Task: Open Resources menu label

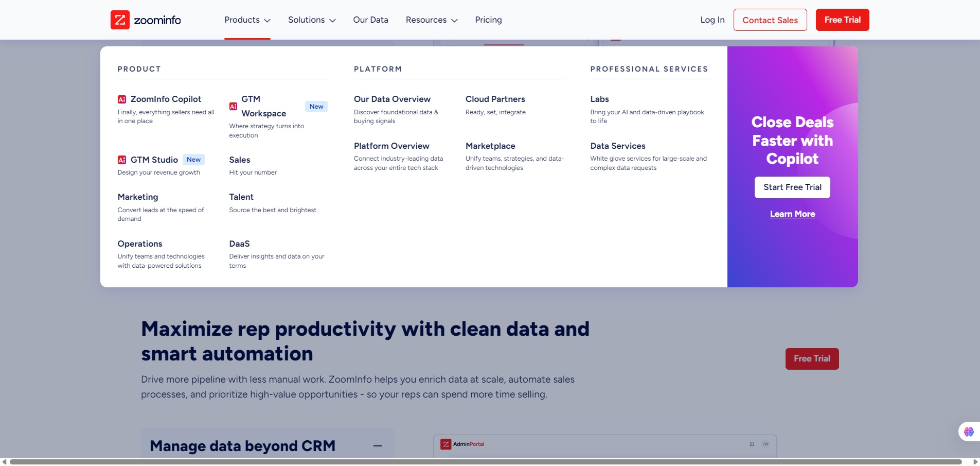Action: click(426, 20)
